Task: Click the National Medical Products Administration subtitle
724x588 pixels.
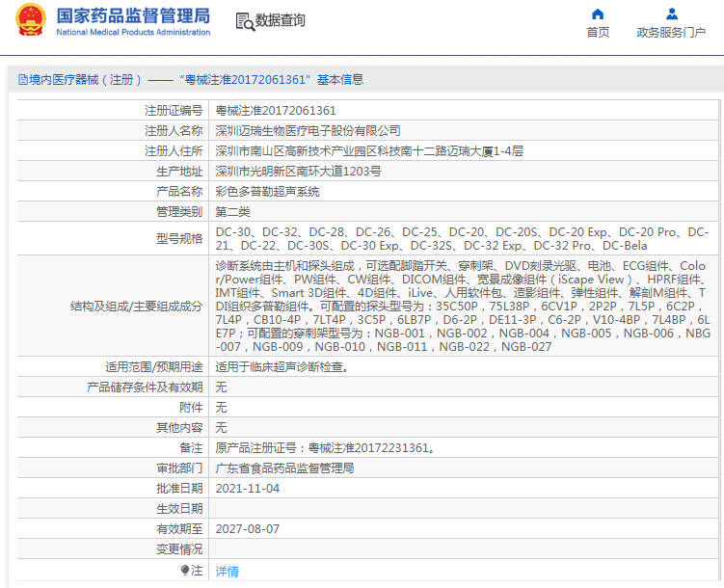Action: click(x=133, y=33)
